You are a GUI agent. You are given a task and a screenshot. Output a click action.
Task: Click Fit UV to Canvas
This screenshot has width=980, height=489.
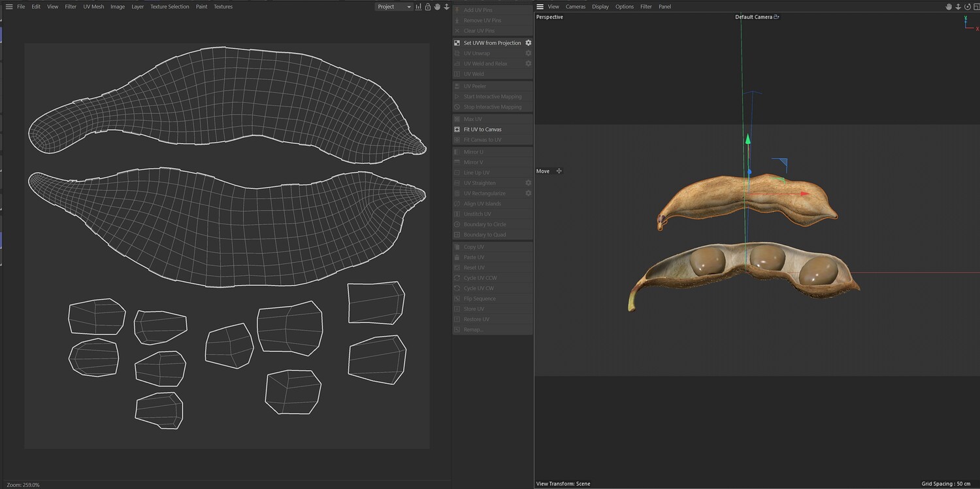click(482, 129)
